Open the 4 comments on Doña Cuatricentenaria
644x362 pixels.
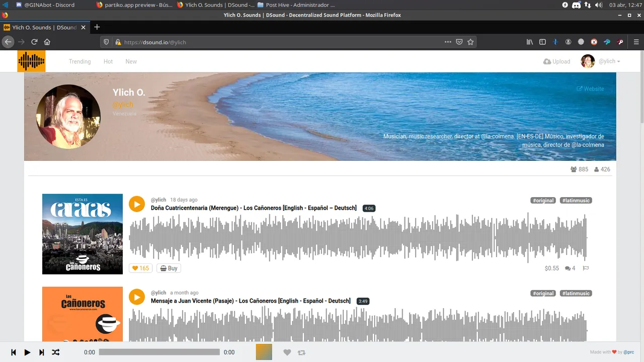pos(570,268)
